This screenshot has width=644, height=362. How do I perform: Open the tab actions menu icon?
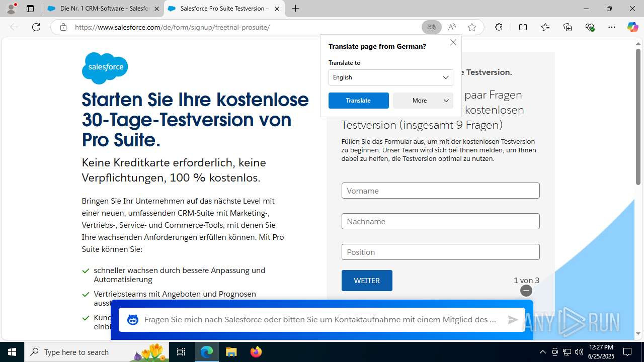(30, 9)
